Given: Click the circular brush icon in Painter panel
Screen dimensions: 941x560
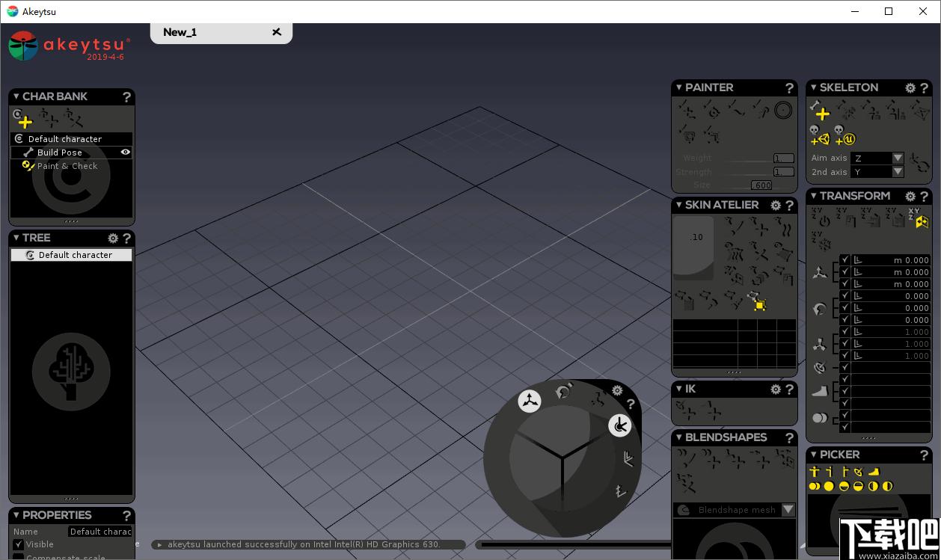Looking at the screenshot, I should coord(783,111).
